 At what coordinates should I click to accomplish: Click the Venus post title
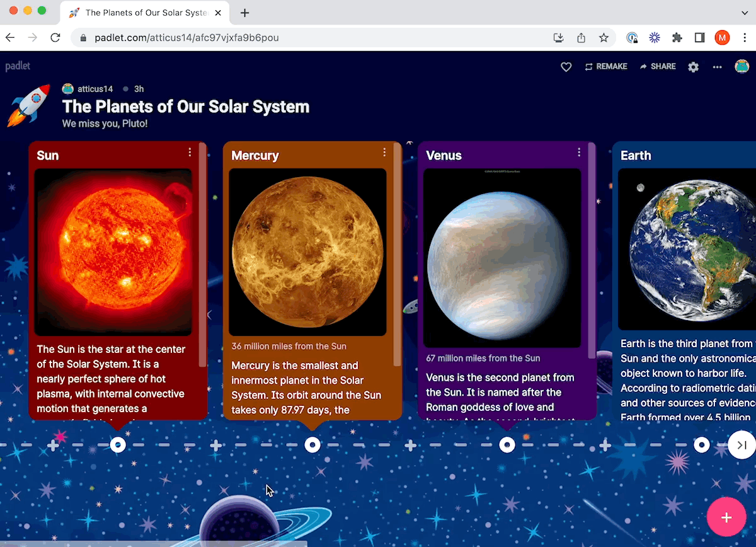coord(444,156)
